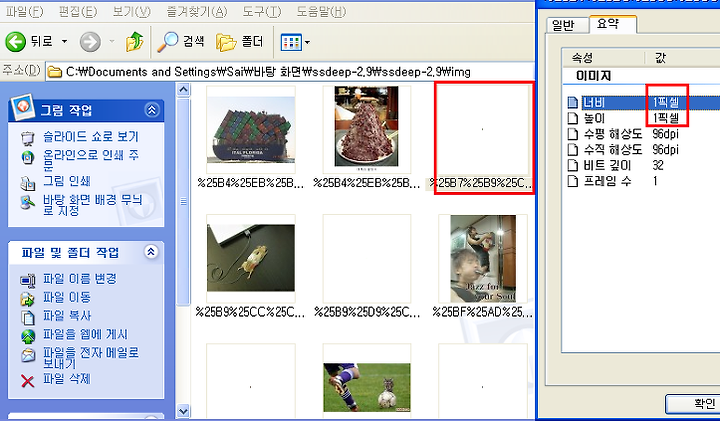Click 그림 인쇄 link

pos(67,180)
